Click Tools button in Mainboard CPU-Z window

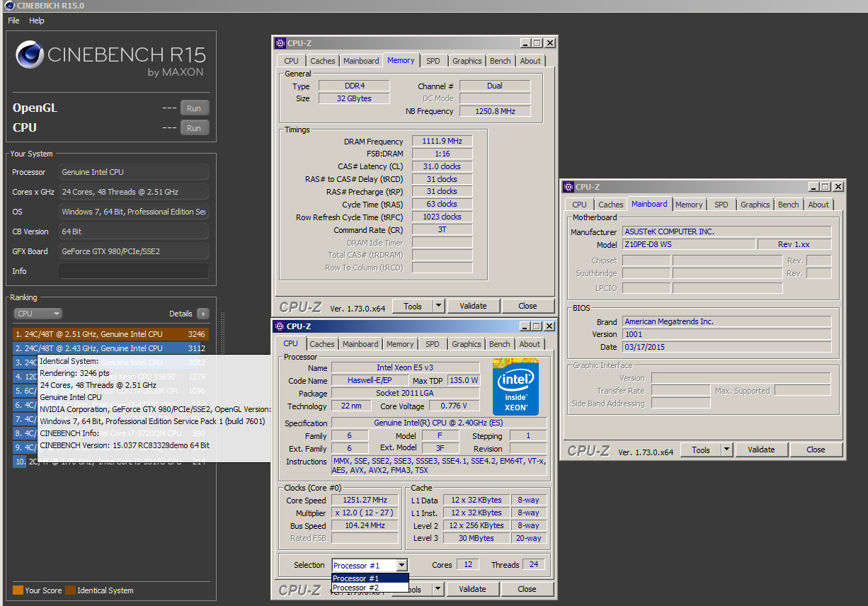[x=701, y=450]
